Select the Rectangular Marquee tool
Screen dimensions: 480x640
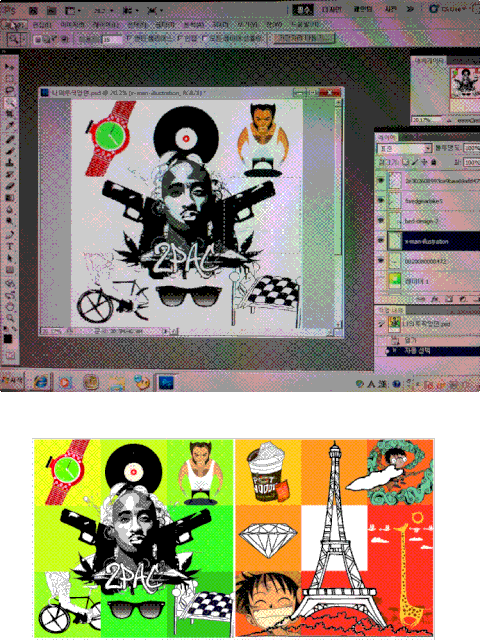[9, 78]
